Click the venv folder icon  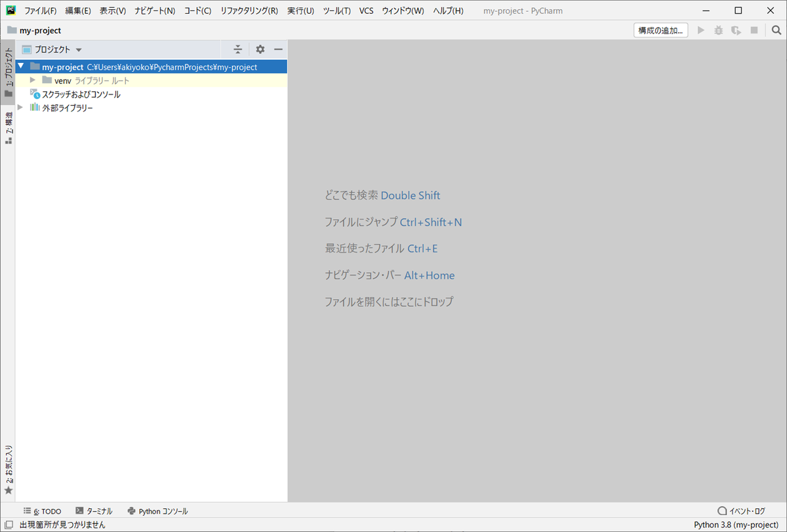tap(47, 80)
